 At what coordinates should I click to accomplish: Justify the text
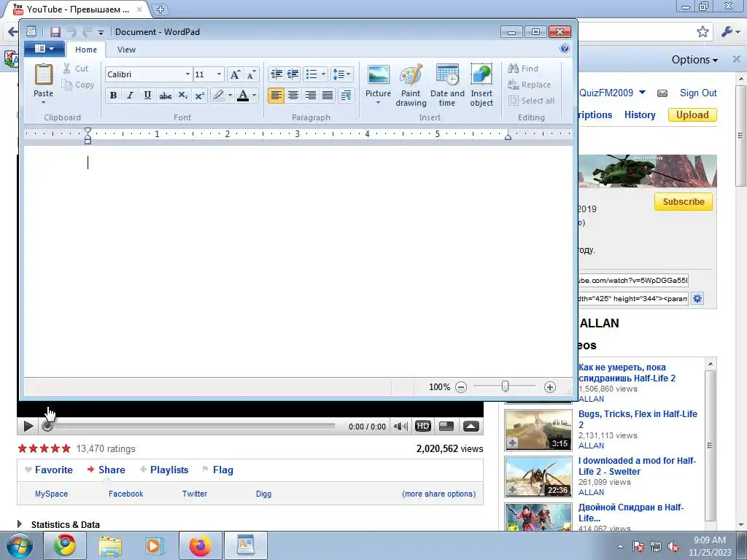pyautogui.click(x=328, y=96)
